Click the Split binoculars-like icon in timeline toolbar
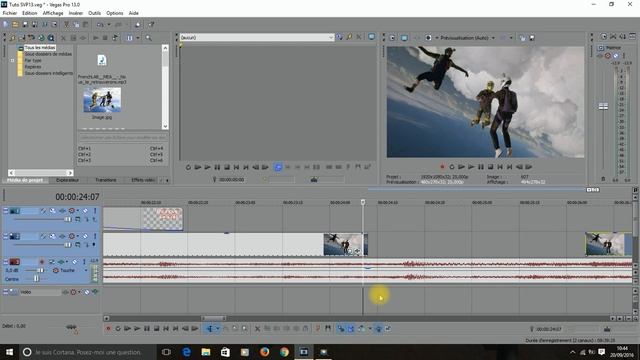 click(x=328, y=329)
